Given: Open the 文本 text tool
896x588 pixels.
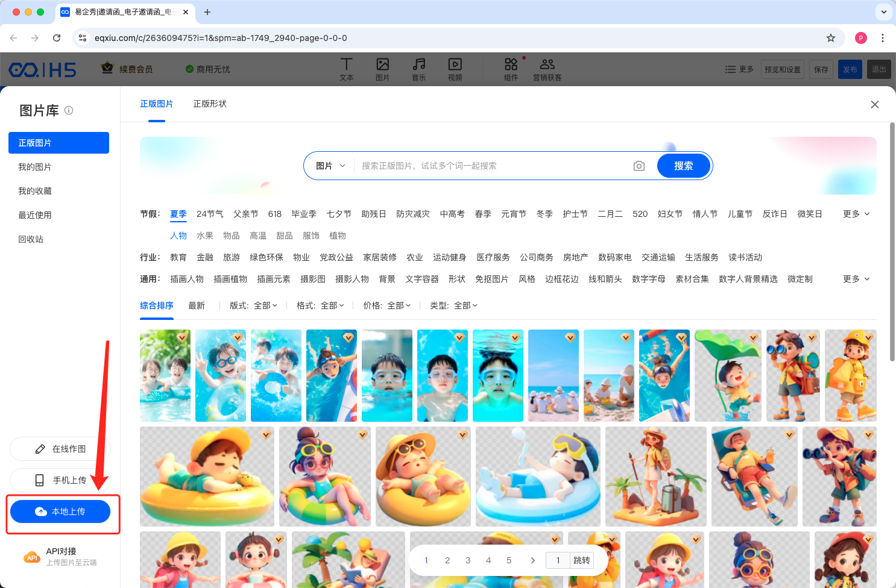Looking at the screenshot, I should 346,69.
